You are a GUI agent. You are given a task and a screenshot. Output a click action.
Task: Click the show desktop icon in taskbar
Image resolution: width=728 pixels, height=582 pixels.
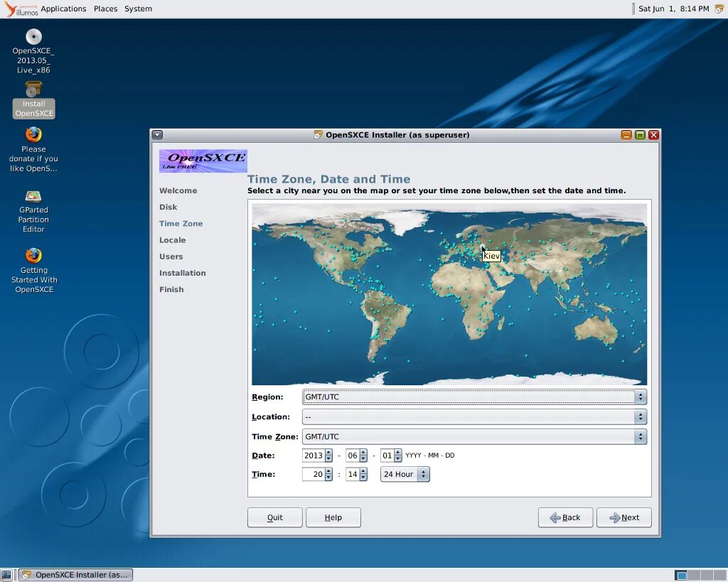[x=7, y=574]
